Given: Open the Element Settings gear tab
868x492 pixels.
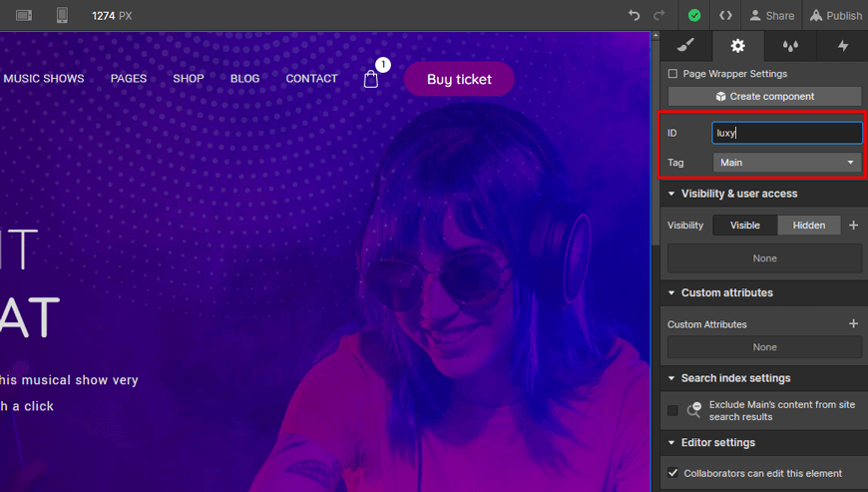Looking at the screenshot, I should pyautogui.click(x=738, y=45).
